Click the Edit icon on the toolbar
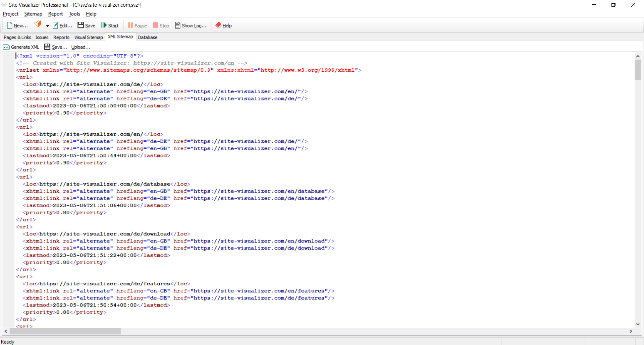644x345 pixels. [55, 25]
